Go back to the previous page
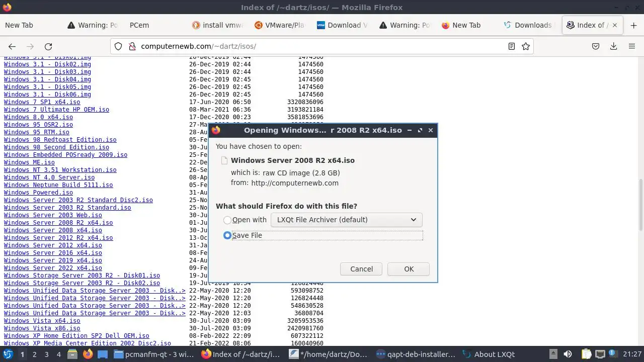Viewport: 644px width, 362px height. click(x=12, y=46)
